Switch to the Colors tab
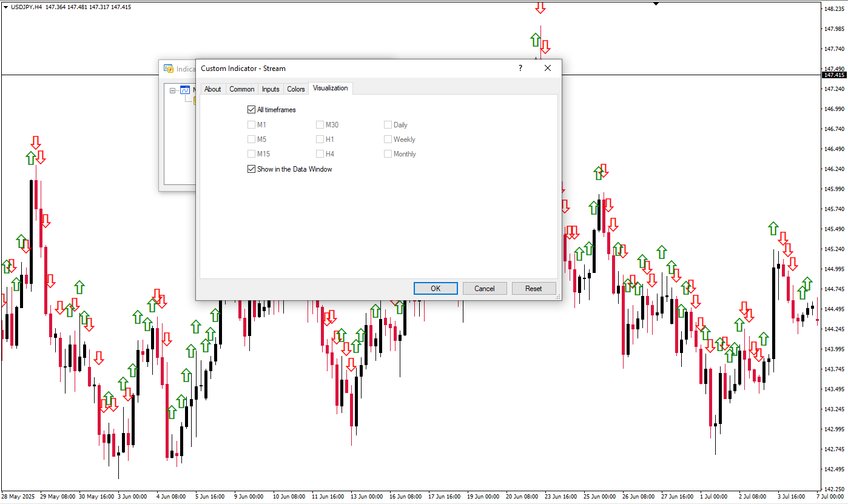 tap(296, 89)
